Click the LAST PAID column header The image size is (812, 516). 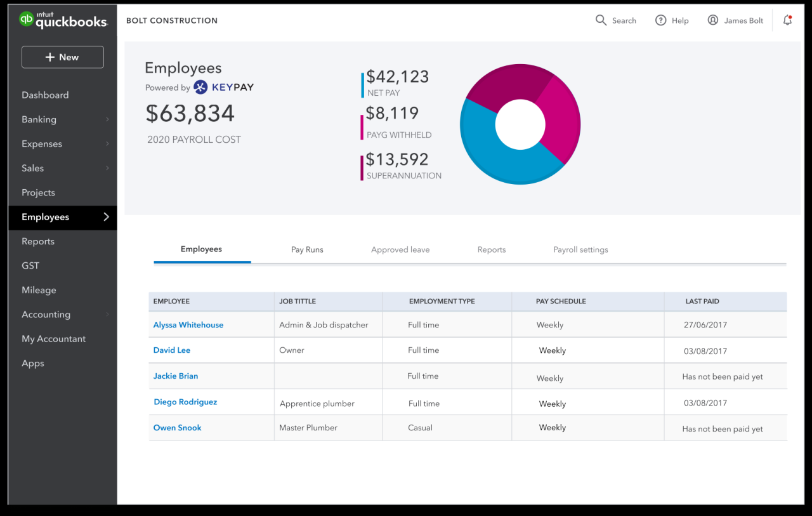[702, 301]
